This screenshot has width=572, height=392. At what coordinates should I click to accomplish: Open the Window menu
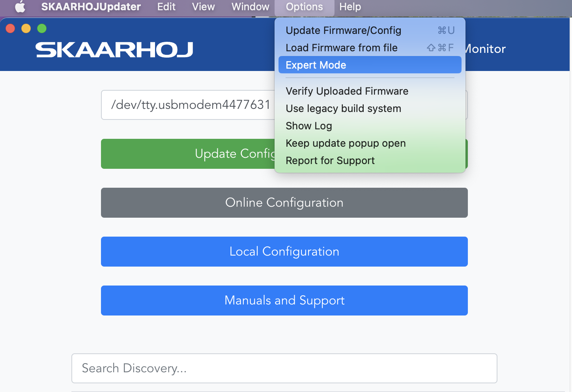coord(250,7)
